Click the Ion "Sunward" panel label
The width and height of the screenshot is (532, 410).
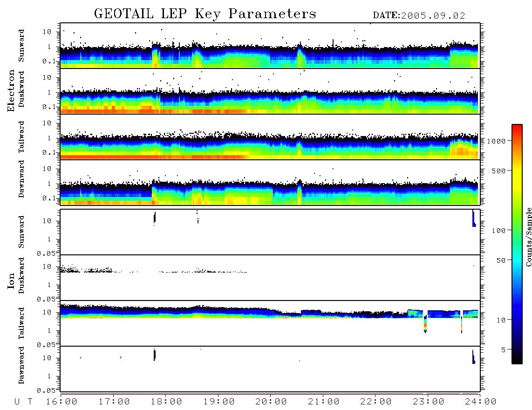pos(21,232)
